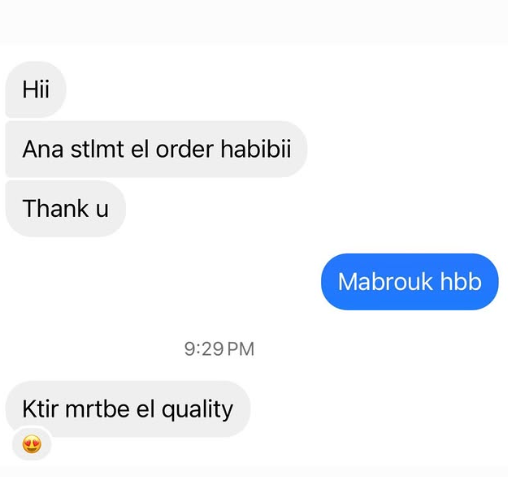Tap the word "stlmt" in second message
Image resolution: width=508 pixels, height=477 pixels.
pos(97,149)
